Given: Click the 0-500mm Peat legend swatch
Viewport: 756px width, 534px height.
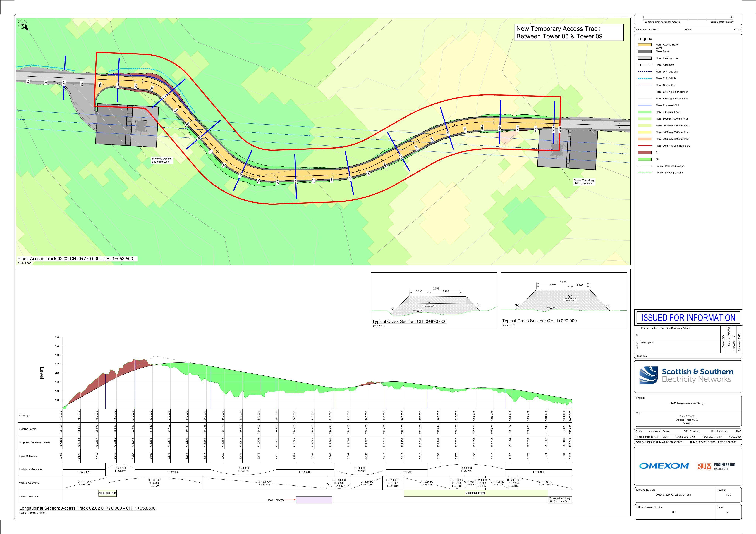Looking at the screenshot, I should pyautogui.click(x=644, y=112).
